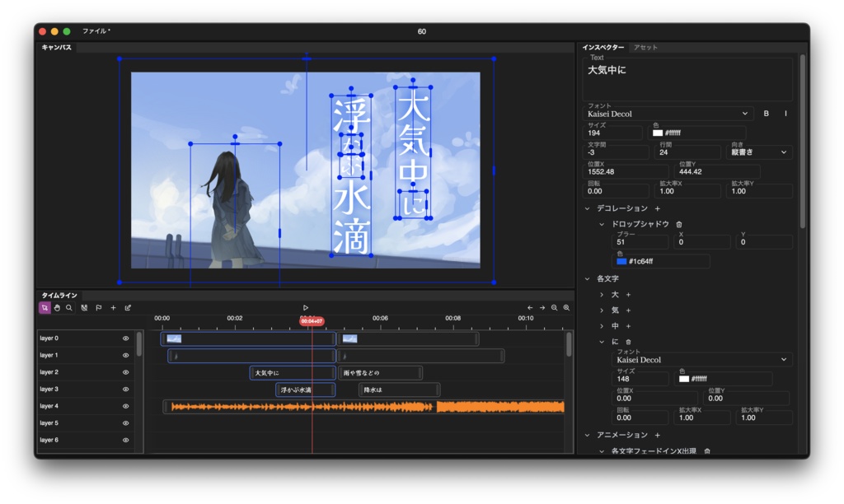Zoom in the timeline
844x504 pixels.
pos(567,308)
